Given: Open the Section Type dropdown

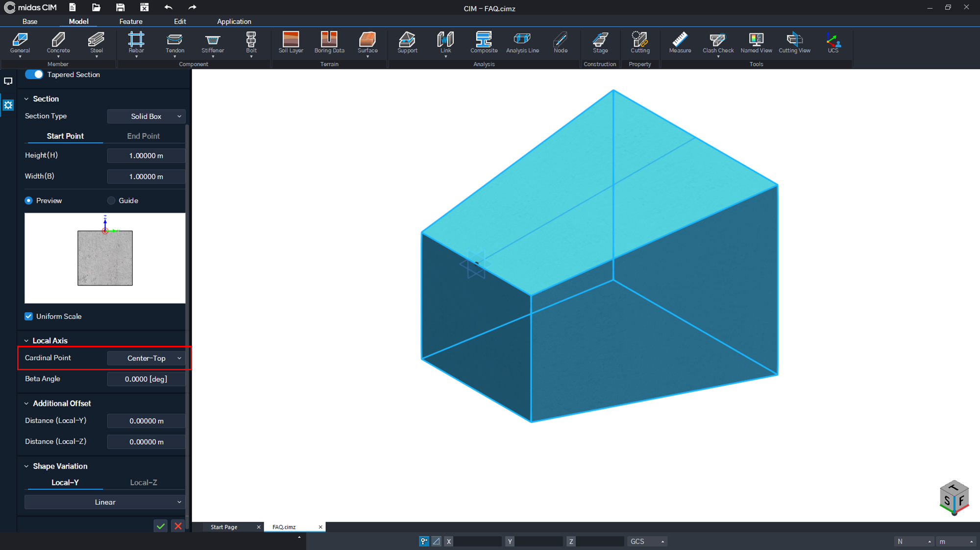Looking at the screenshot, I should (x=146, y=116).
